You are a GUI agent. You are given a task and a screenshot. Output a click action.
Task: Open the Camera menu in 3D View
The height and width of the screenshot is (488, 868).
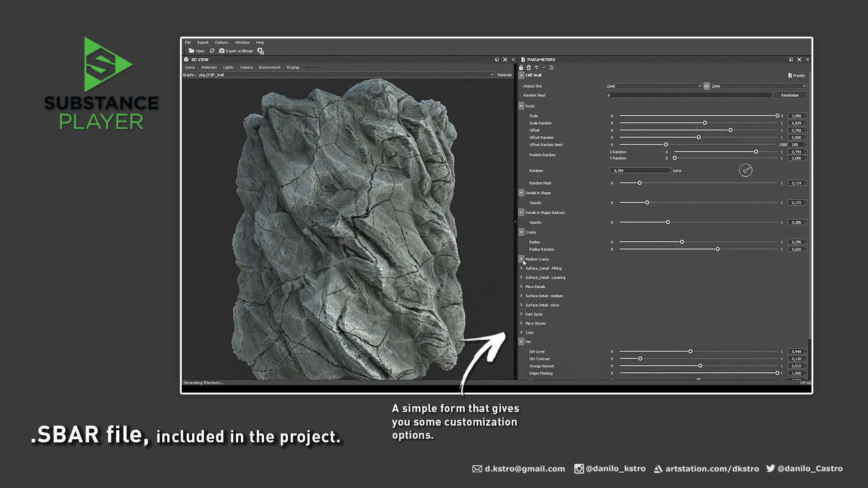pyautogui.click(x=246, y=67)
